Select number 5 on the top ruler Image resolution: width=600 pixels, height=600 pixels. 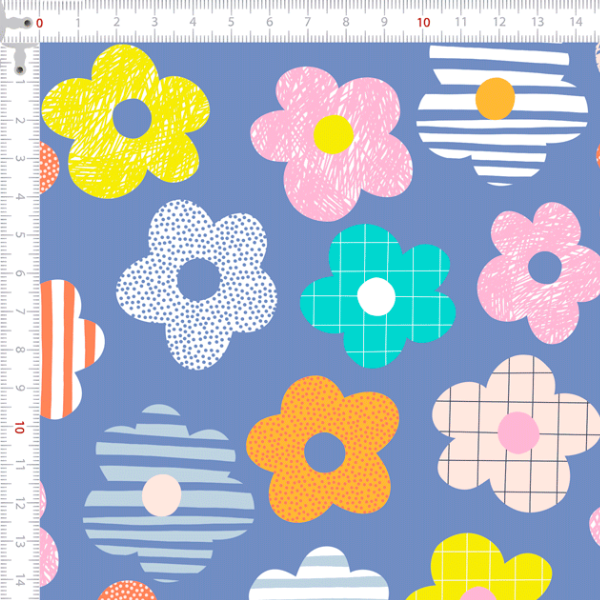(x=231, y=22)
